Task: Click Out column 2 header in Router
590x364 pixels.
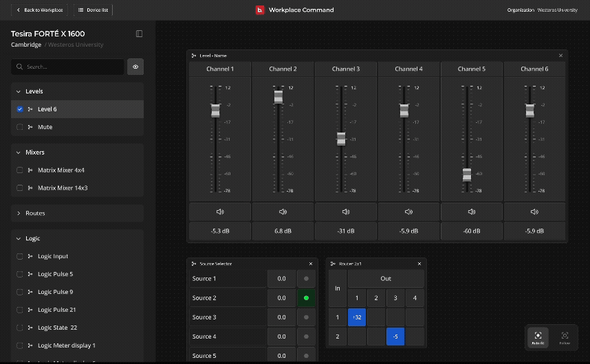Action: point(376,298)
